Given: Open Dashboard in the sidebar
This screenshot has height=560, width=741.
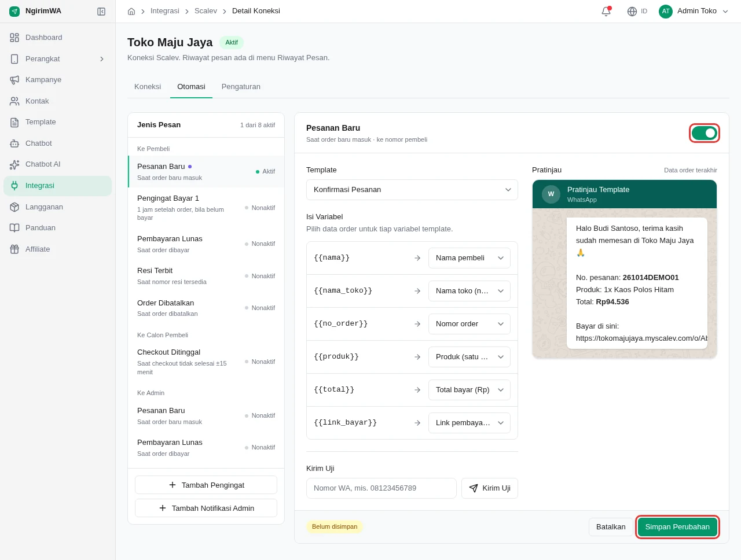Looking at the screenshot, I should (x=57, y=38).
